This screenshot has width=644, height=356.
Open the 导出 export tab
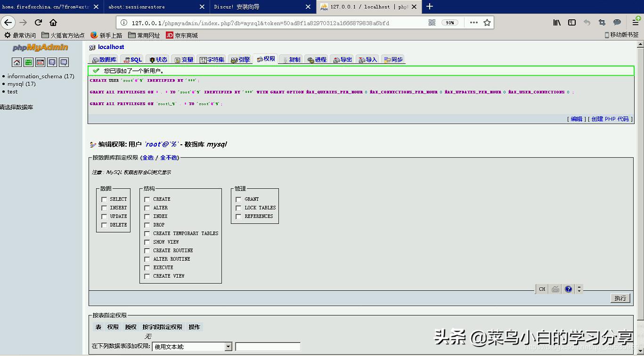[x=342, y=59]
